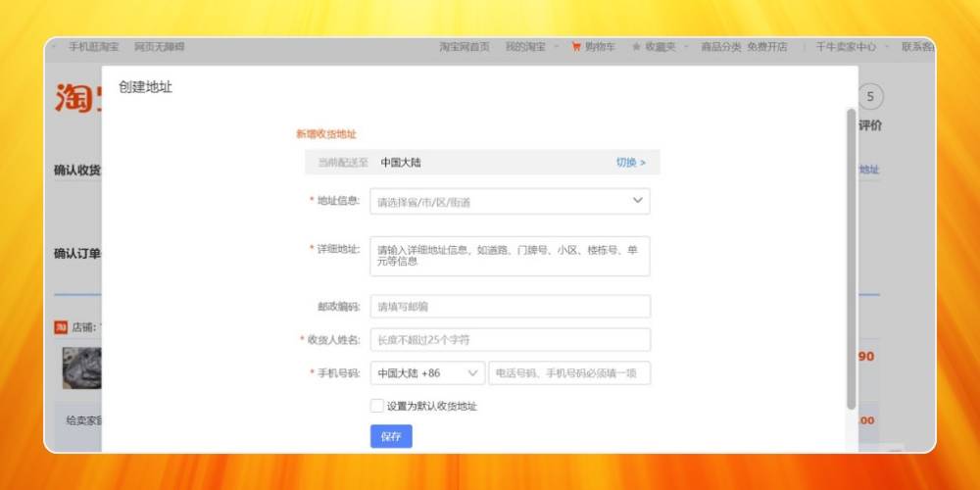
Task: Click the orange shop icon beside 店铺
Action: click(61, 327)
